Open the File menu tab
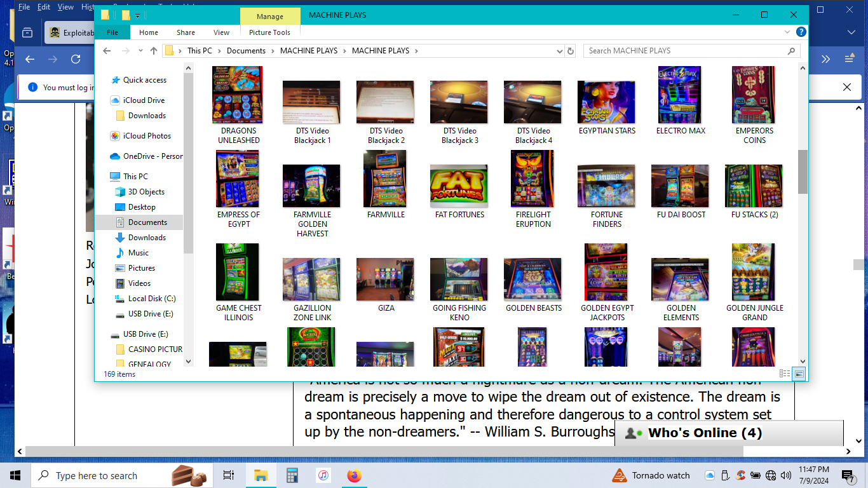Screen dimensions: 868x488 click(x=112, y=32)
